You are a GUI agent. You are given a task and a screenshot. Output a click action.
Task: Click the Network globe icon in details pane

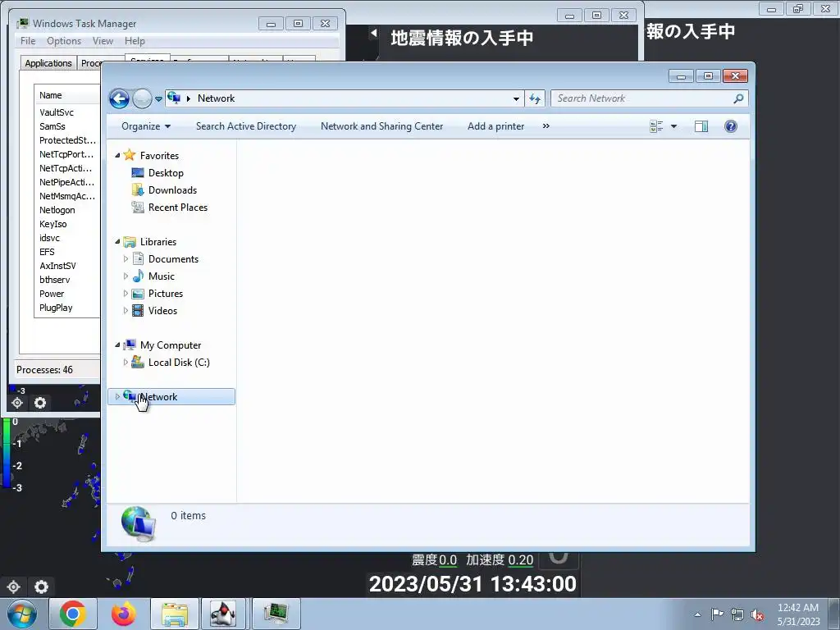138,524
